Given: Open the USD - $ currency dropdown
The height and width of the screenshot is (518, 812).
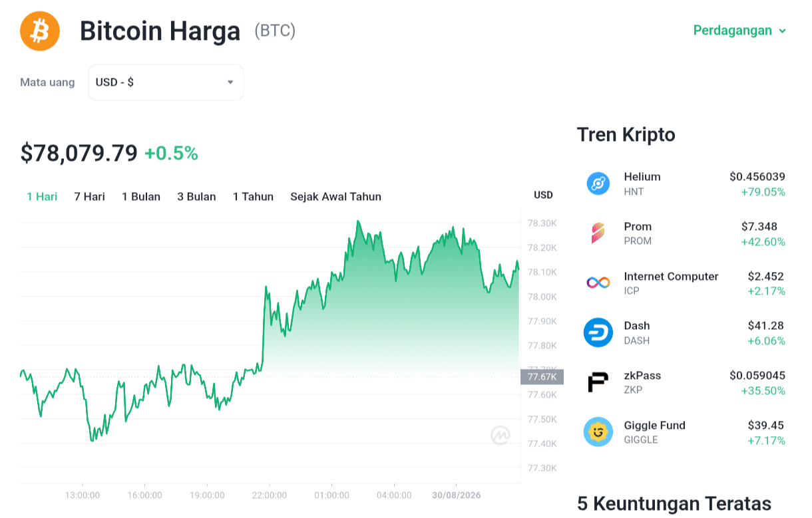Looking at the screenshot, I should (166, 82).
